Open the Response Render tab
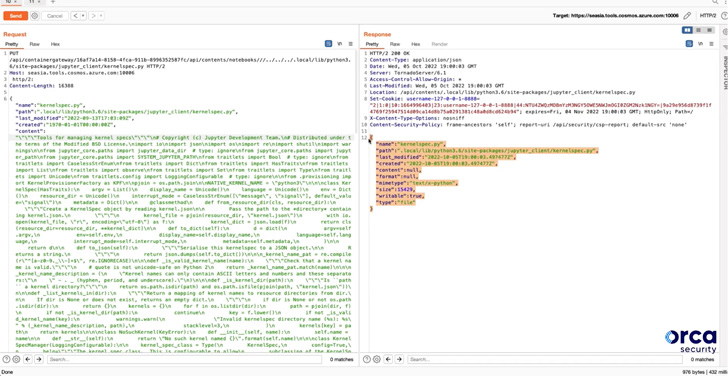 click(440, 44)
